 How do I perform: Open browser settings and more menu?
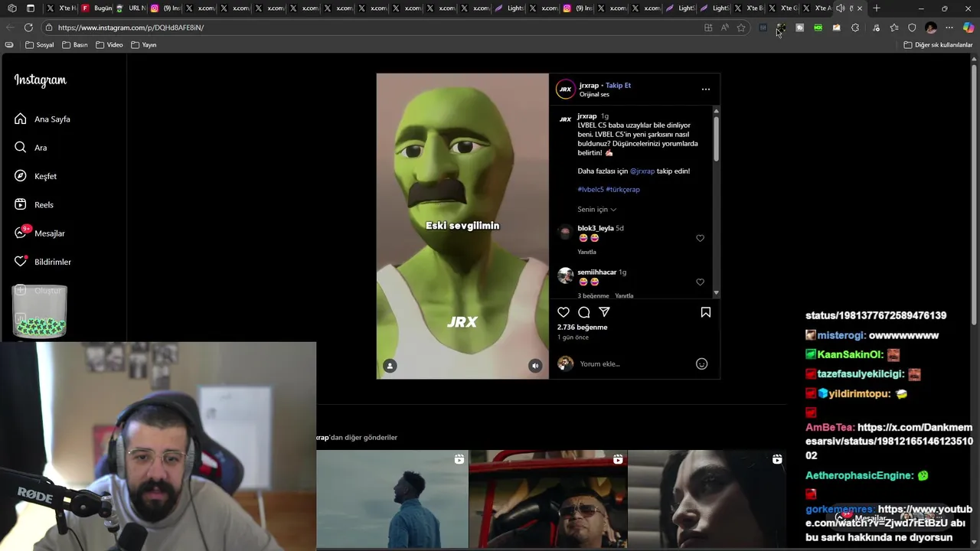pyautogui.click(x=949, y=28)
